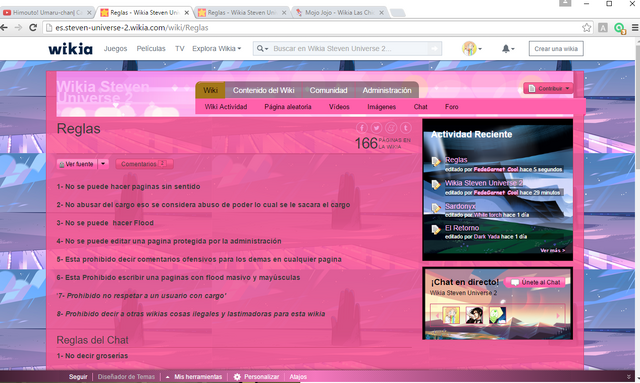Open the Contenido del Wiki tab

[264, 90]
